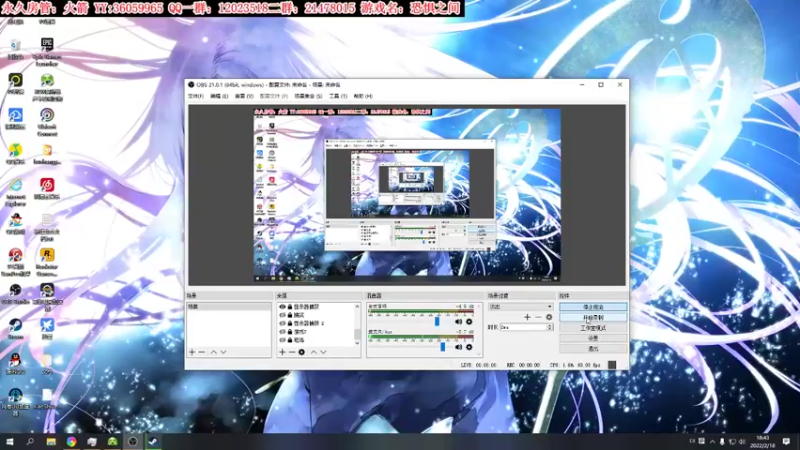Open Steam desktop shortcut
This screenshot has width=800, height=450.
(x=15, y=329)
